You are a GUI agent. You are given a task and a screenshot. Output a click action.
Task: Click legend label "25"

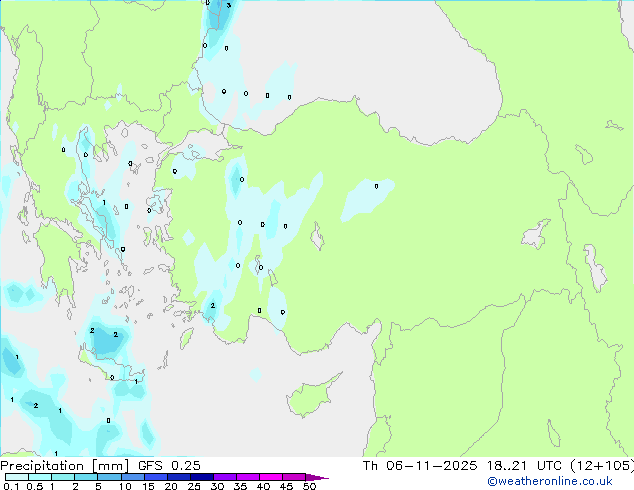[x=194, y=486]
